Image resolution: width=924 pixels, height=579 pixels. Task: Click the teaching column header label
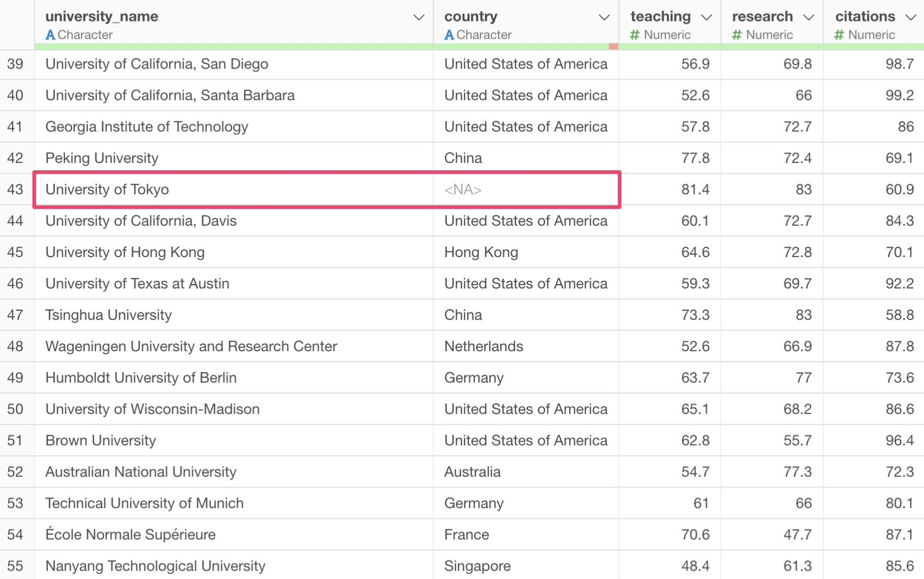click(x=660, y=16)
